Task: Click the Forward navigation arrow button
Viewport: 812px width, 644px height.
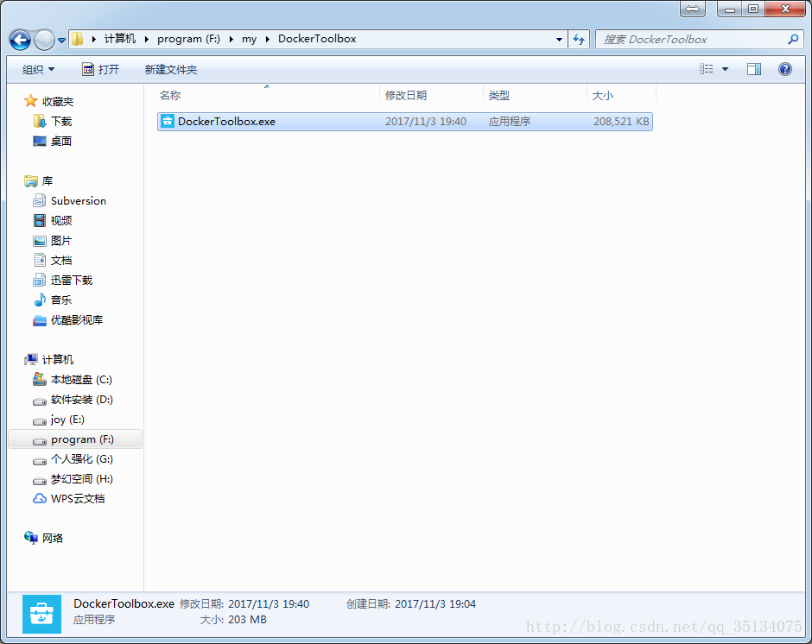Action: [x=44, y=40]
